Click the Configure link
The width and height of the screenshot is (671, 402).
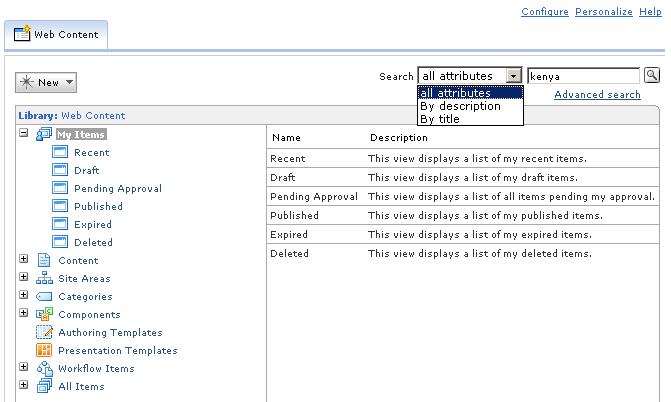click(x=545, y=12)
